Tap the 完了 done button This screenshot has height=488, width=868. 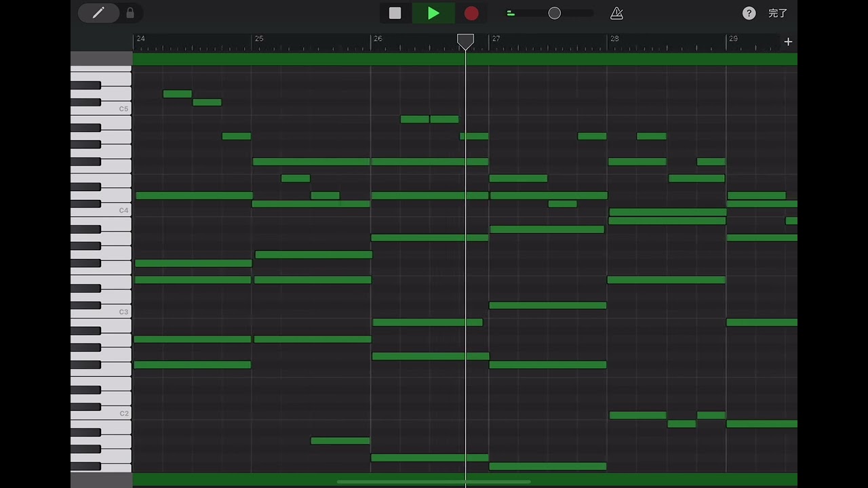(778, 13)
